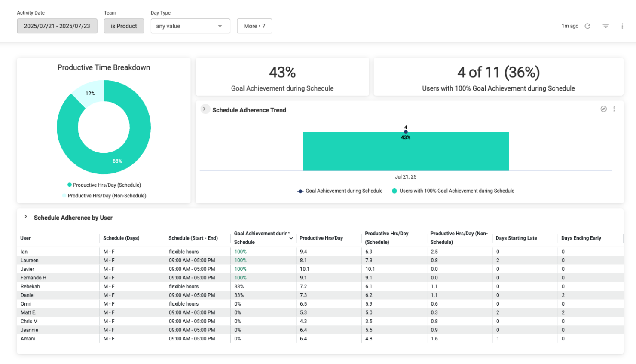636x364 pixels.
Task: Sort the table by the User column header
Action: [x=25, y=238]
